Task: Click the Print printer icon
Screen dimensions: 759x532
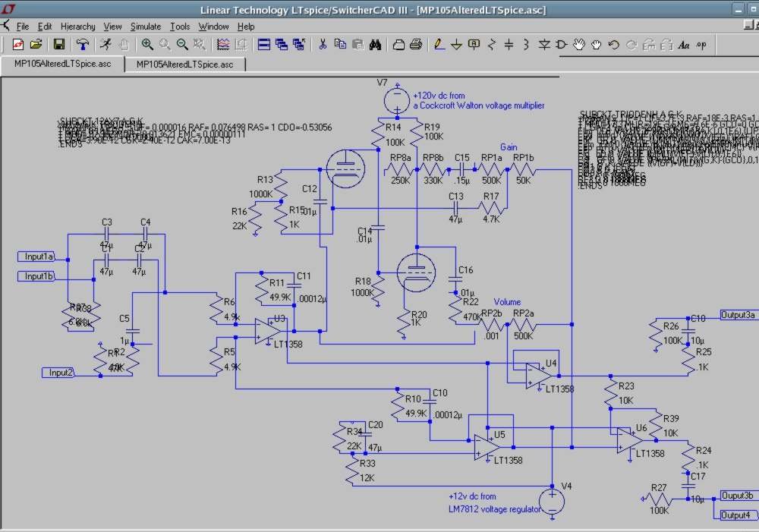Action: [416, 45]
